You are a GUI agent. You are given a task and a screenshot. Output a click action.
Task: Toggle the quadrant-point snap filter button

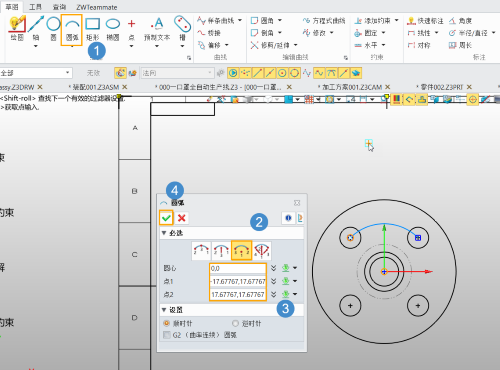(294, 73)
